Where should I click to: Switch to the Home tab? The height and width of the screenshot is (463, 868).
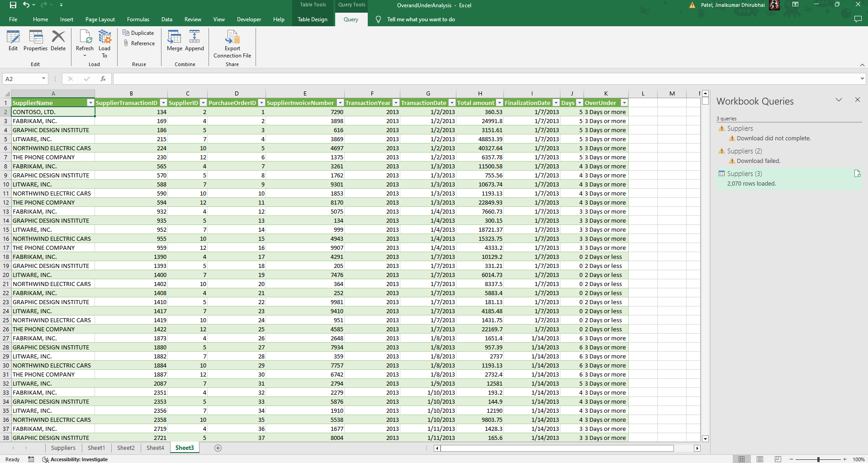(40, 19)
